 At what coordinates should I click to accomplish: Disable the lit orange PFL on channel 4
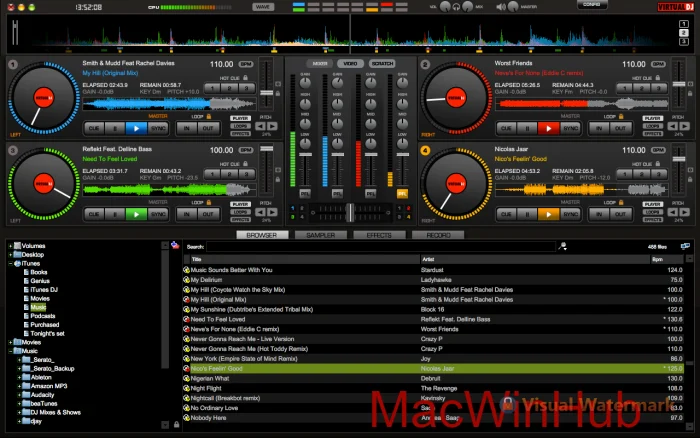click(402, 194)
